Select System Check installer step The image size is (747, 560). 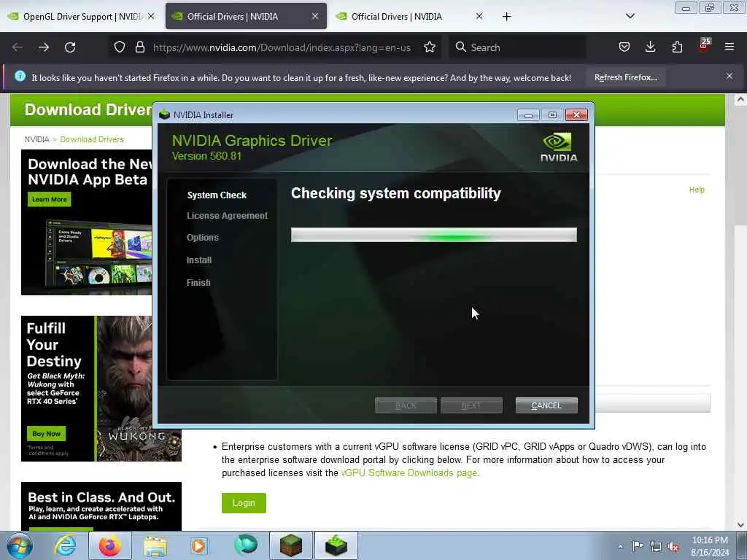coord(217,195)
